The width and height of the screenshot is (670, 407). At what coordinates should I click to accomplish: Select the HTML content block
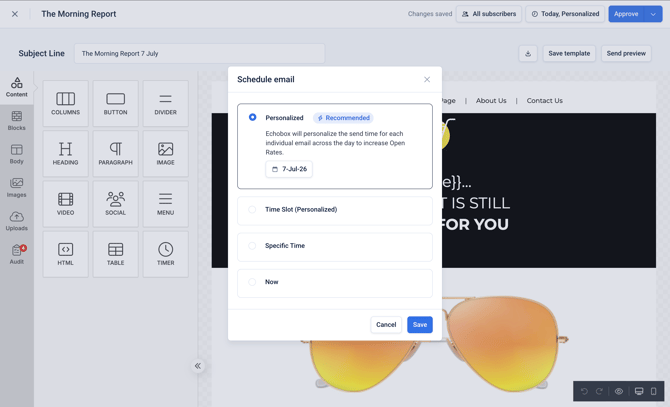point(65,254)
